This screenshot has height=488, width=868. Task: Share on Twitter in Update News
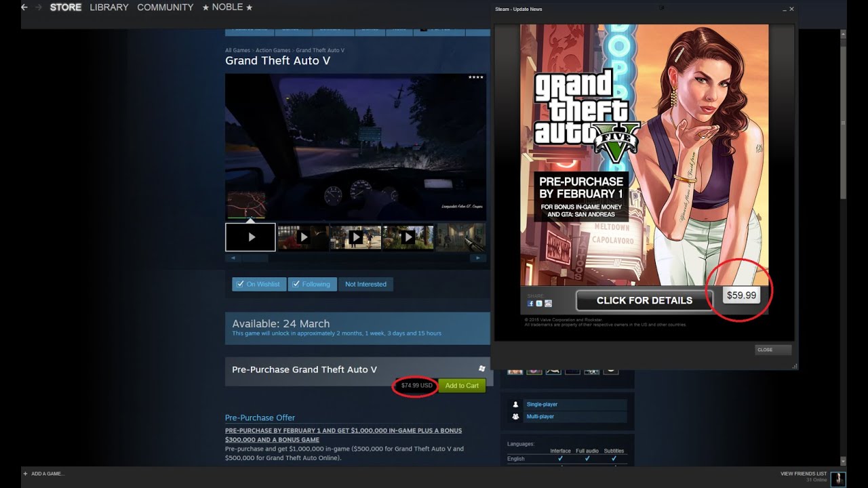[x=539, y=304]
